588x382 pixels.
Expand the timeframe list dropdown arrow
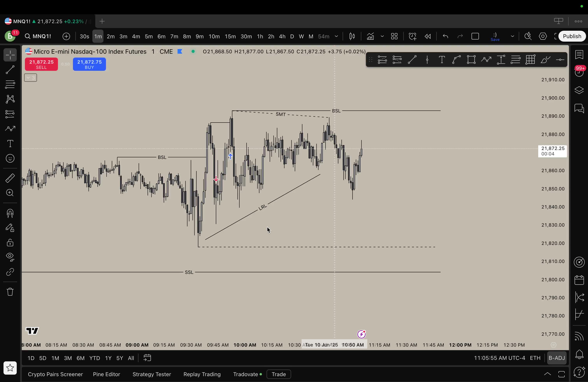pyautogui.click(x=336, y=36)
